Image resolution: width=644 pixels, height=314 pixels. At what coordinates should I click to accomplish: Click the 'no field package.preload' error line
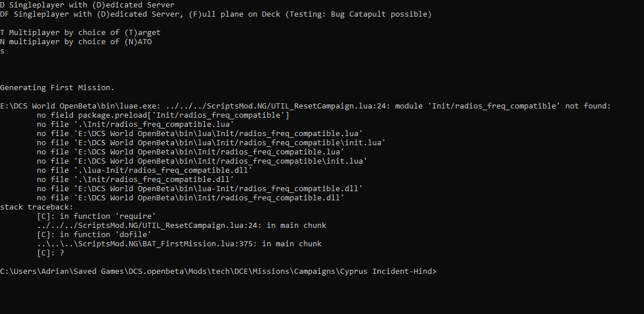(x=163, y=115)
